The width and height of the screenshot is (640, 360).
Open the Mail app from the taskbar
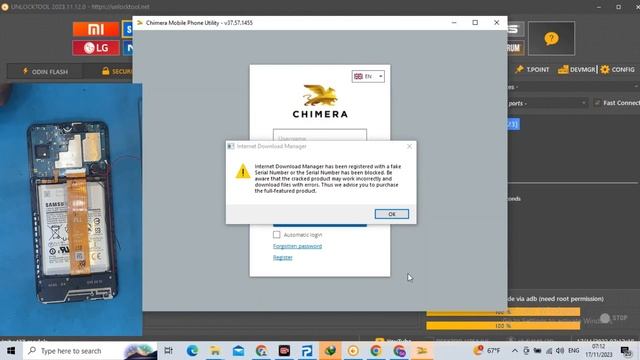pyautogui.click(x=238, y=351)
